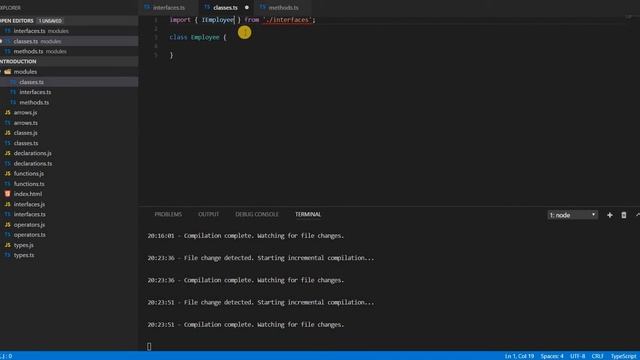Image resolution: width=640 pixels, height=360 pixels.
Task: Create a new terminal with plus icon
Action: tap(609, 215)
